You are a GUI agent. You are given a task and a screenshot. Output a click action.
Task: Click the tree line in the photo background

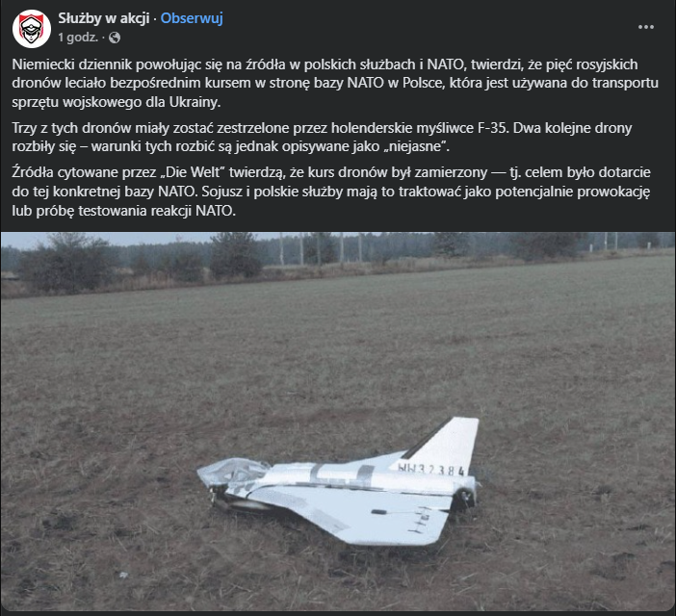coord(338,254)
